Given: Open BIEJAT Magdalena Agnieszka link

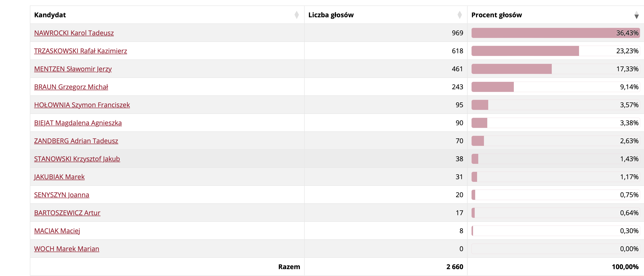Looking at the screenshot, I should pos(78,123).
